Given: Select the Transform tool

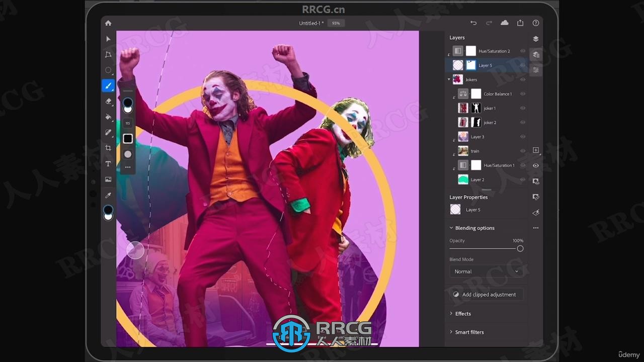Looking at the screenshot, I should pyautogui.click(x=108, y=54).
